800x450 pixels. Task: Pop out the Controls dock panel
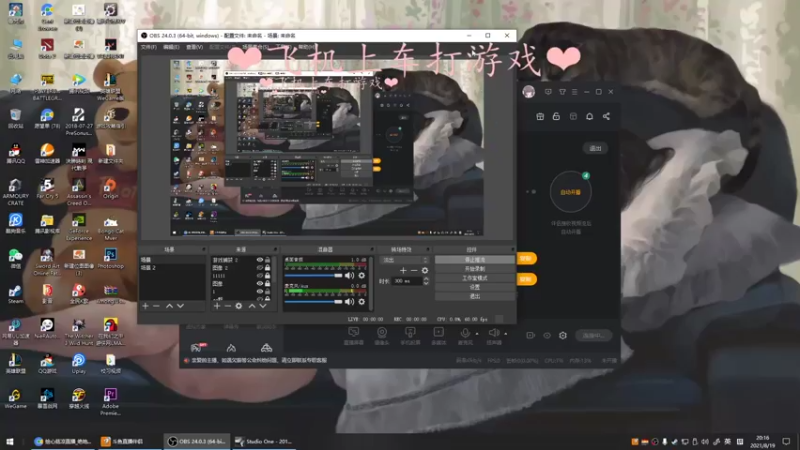click(x=512, y=249)
